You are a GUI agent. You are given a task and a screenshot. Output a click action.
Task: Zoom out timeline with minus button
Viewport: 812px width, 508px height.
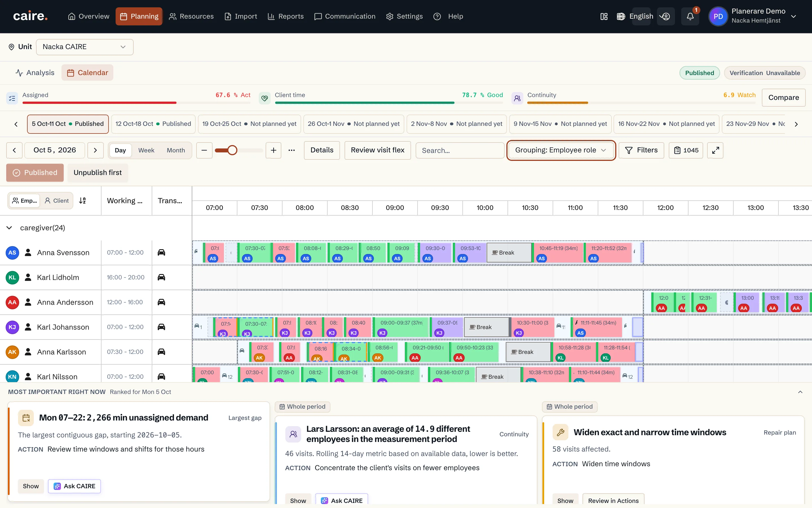pyautogui.click(x=204, y=150)
